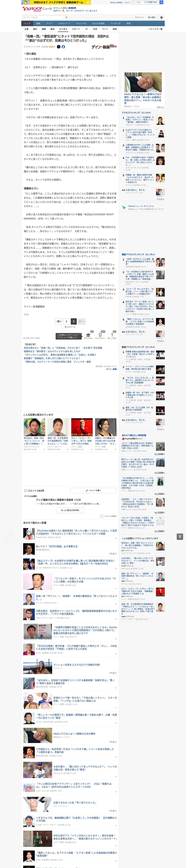The width and height of the screenshot is (186, 868).
Task: Open the オリジナル navigation tab
Action: [81, 24]
